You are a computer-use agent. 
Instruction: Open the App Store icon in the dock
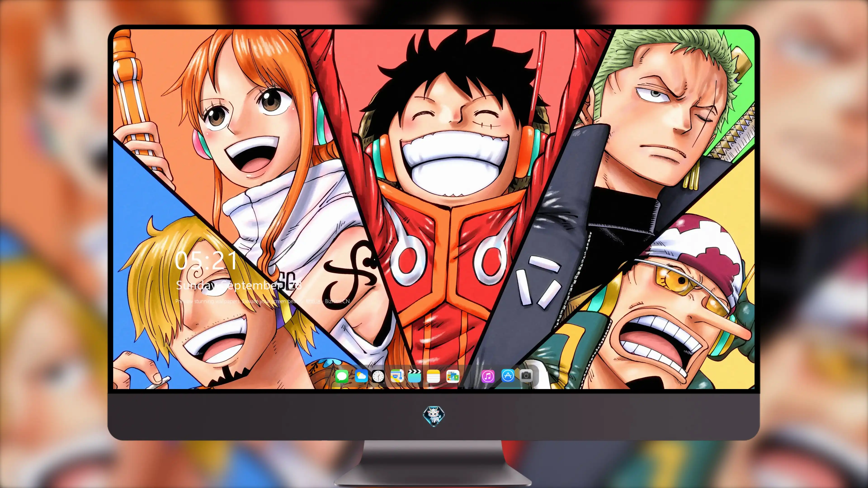508,375
